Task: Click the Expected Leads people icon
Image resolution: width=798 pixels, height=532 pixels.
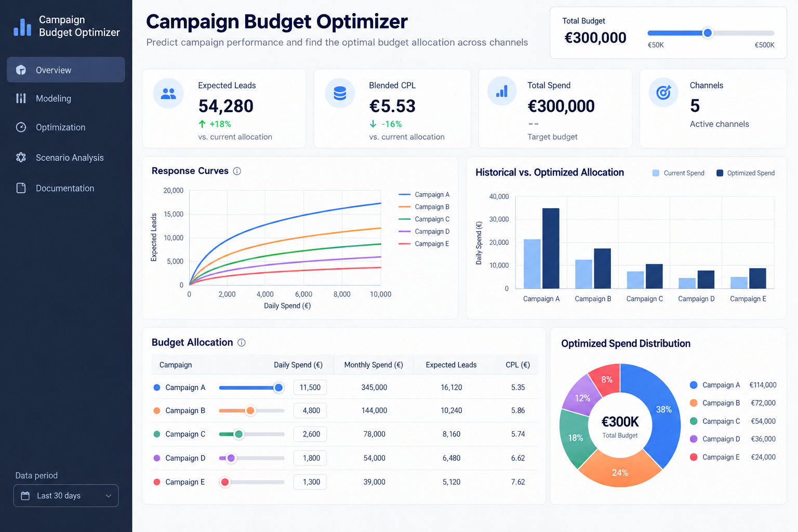Action: (168, 94)
